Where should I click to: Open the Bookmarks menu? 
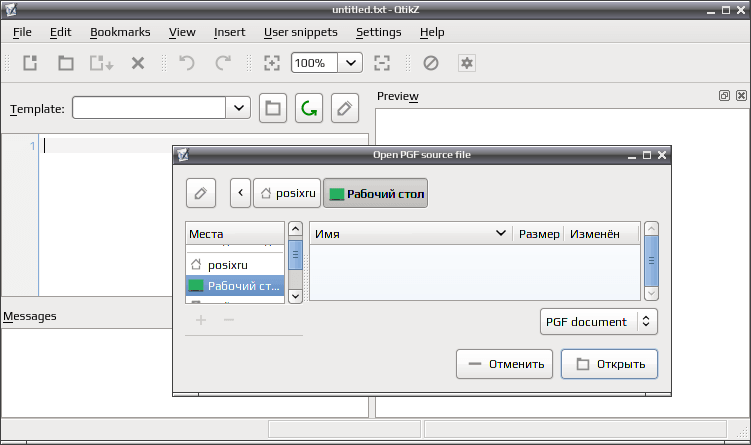(120, 32)
